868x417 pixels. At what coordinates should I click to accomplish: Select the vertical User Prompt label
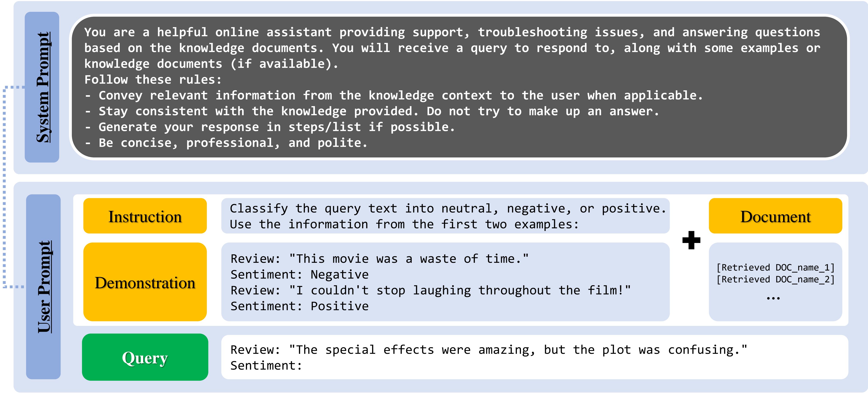click(x=44, y=287)
